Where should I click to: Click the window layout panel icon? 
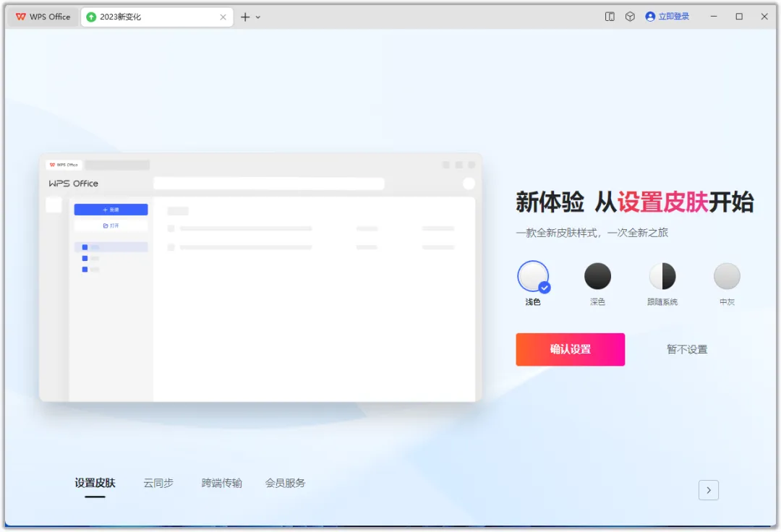click(x=610, y=17)
